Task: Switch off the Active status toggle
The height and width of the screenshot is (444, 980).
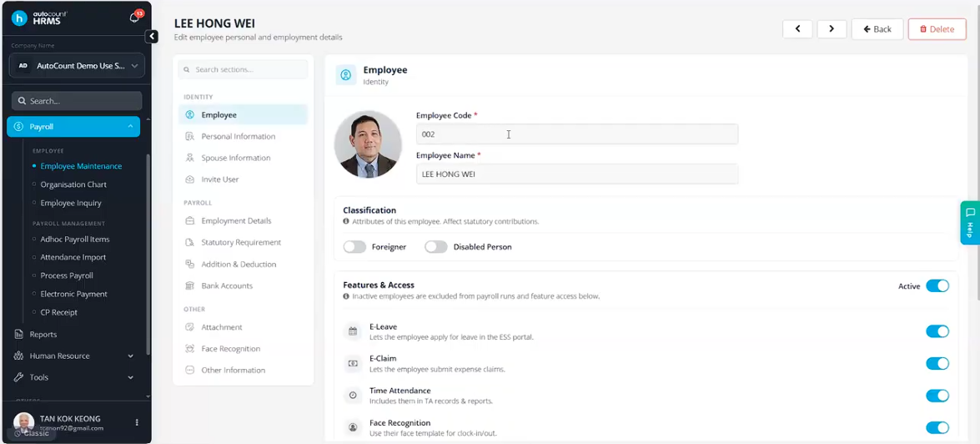Action: coord(937,285)
